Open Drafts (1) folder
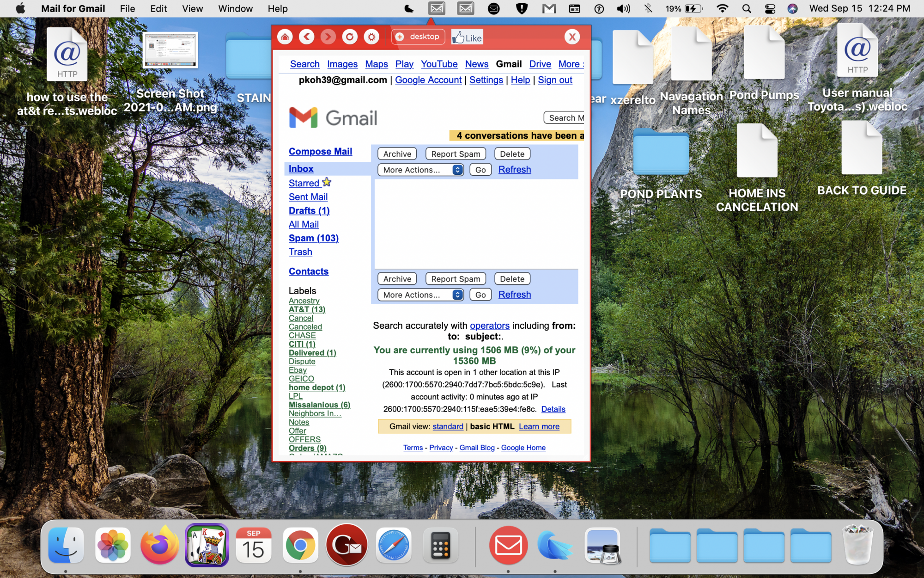This screenshot has height=578, width=924. click(x=309, y=210)
